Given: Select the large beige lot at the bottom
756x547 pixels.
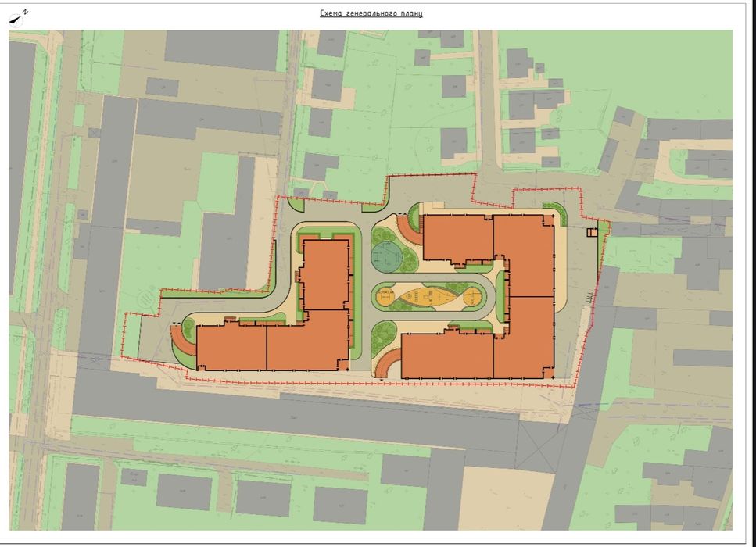Looking at the screenshot, I should (507, 499).
